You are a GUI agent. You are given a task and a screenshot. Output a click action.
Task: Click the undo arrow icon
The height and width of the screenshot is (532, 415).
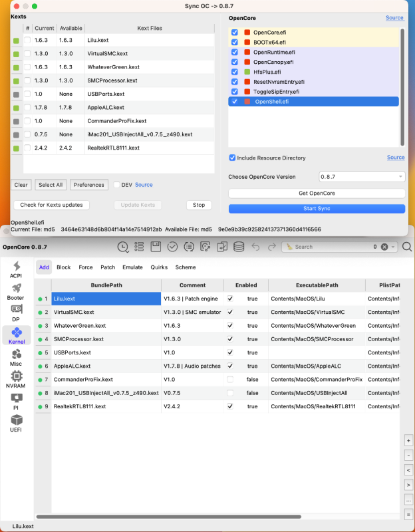255,247
